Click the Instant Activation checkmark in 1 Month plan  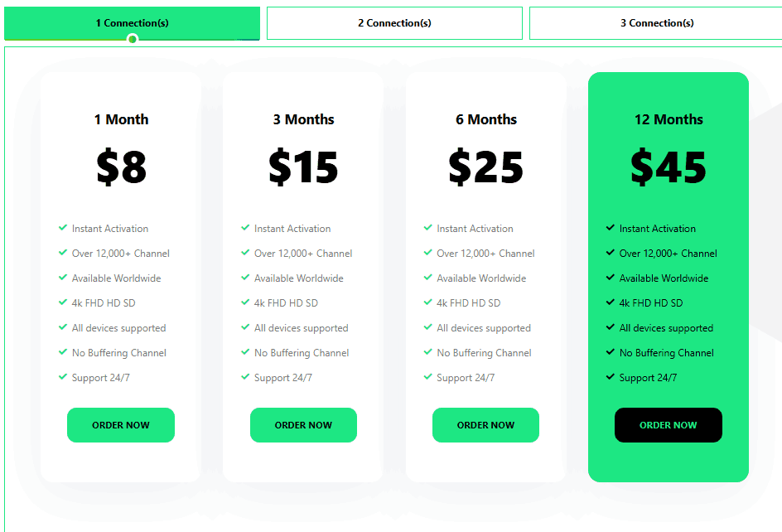coord(63,228)
